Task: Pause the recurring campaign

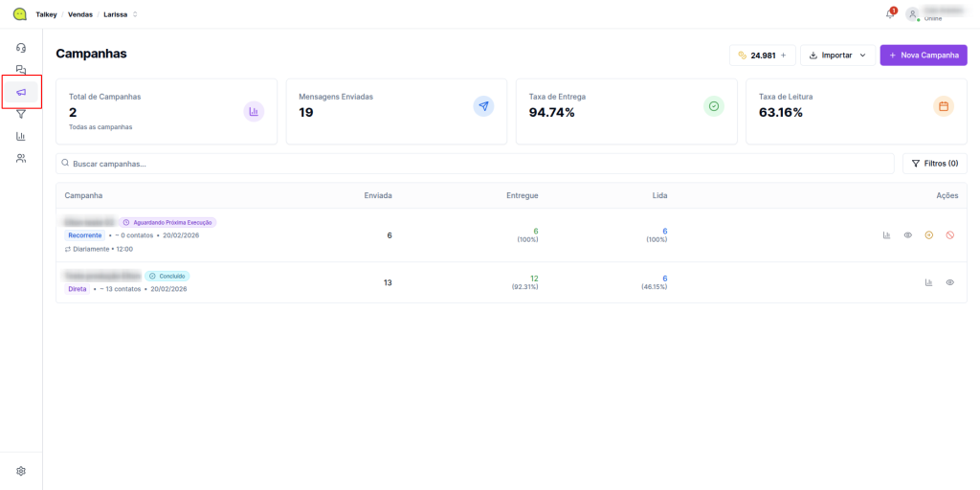Action: click(x=928, y=235)
